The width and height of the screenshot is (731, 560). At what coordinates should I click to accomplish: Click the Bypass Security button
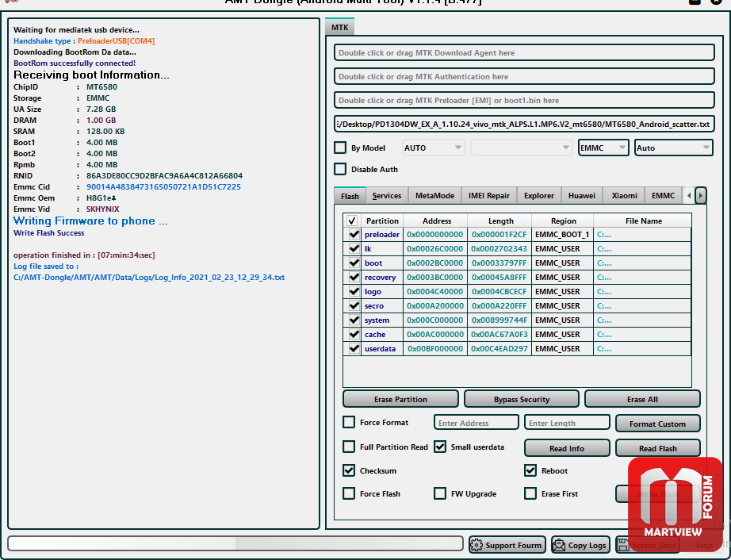[x=522, y=399]
